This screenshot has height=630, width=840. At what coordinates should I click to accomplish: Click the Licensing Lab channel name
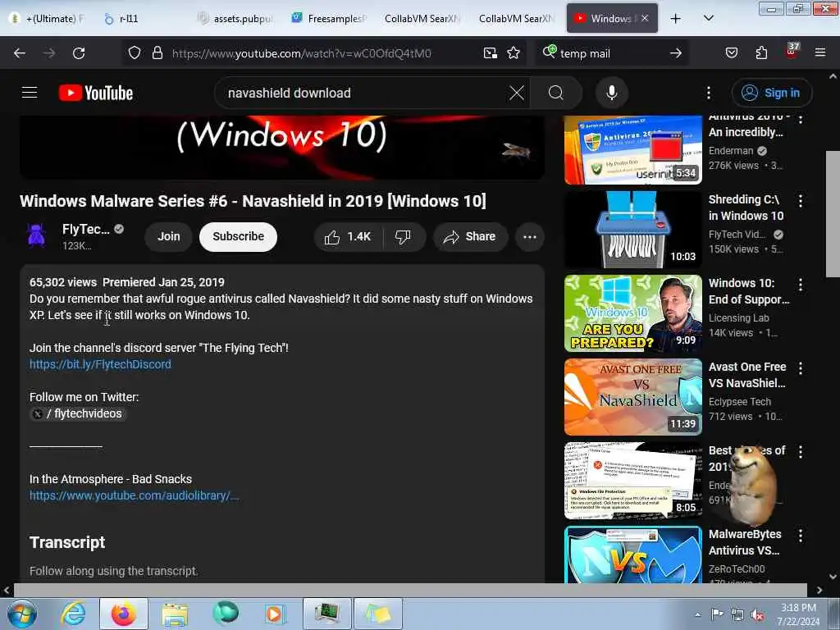point(739,318)
